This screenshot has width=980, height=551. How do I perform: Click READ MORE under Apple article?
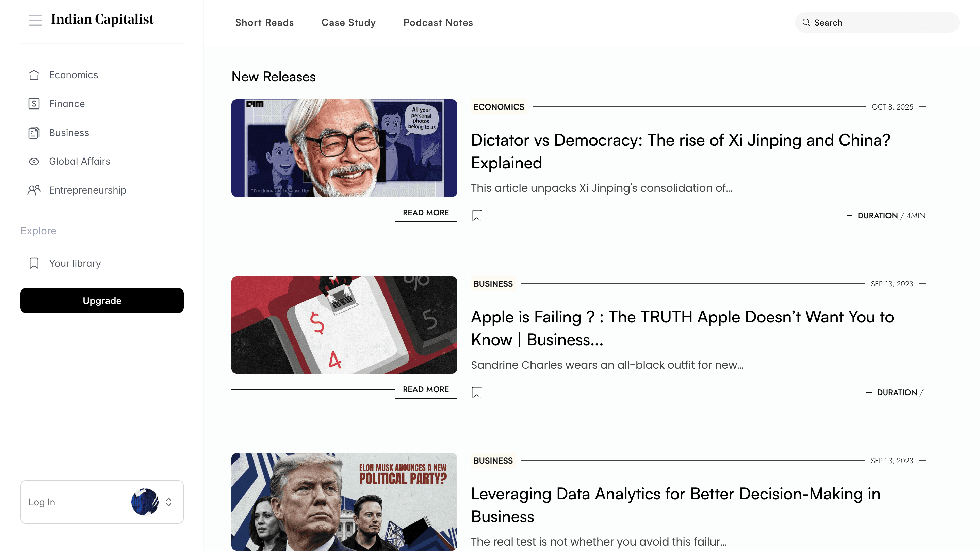click(426, 389)
